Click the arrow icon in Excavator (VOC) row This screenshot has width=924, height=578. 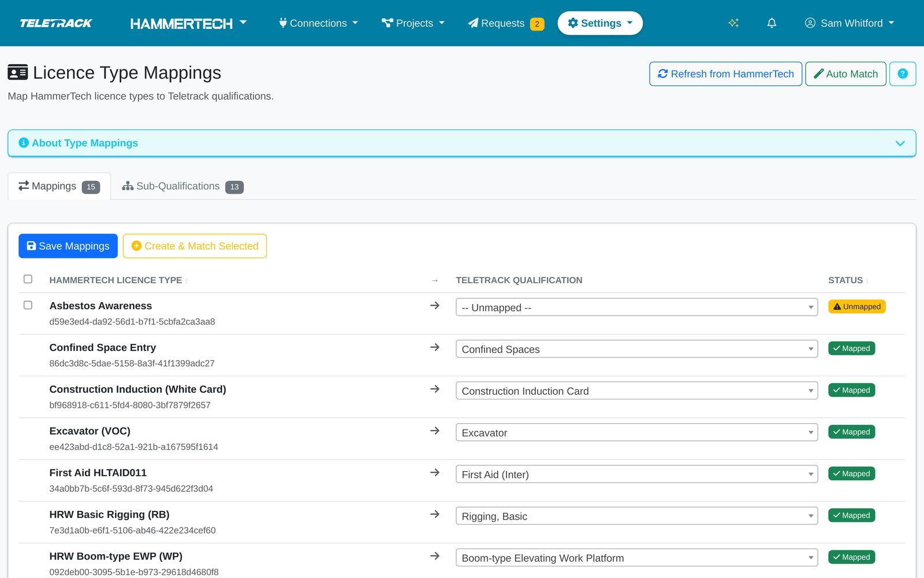click(x=435, y=431)
